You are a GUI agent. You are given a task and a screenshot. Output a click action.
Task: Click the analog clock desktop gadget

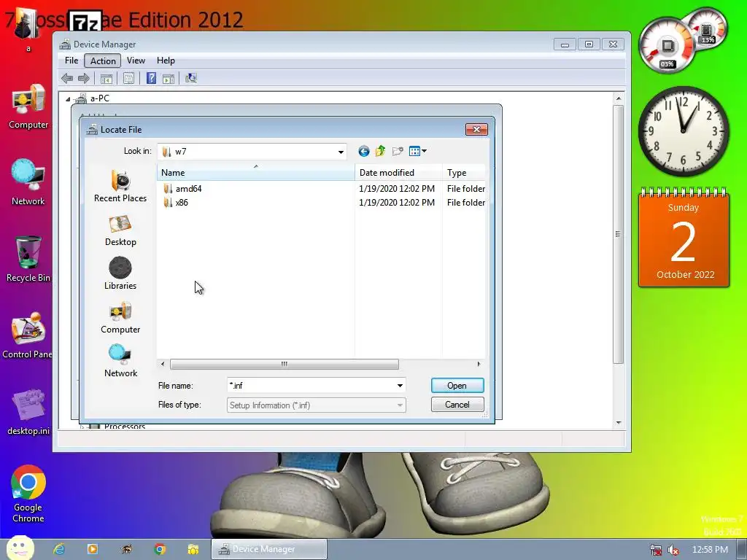pos(683,131)
